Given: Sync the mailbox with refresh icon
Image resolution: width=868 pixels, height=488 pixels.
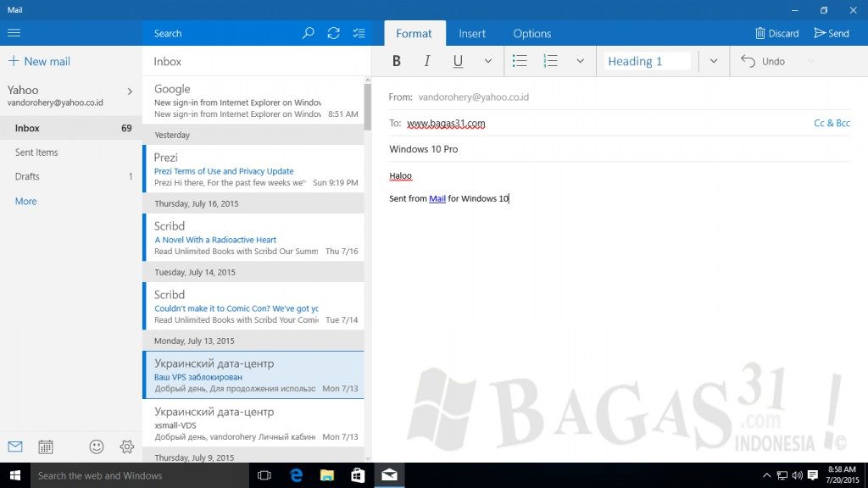Looking at the screenshot, I should click(333, 33).
